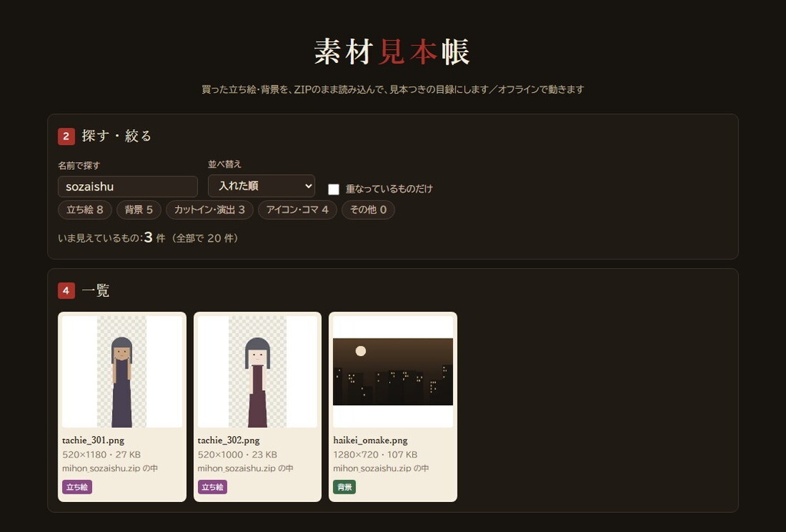Click the 一覧 section heading
Viewport: 786px width, 532px height.
(95, 290)
